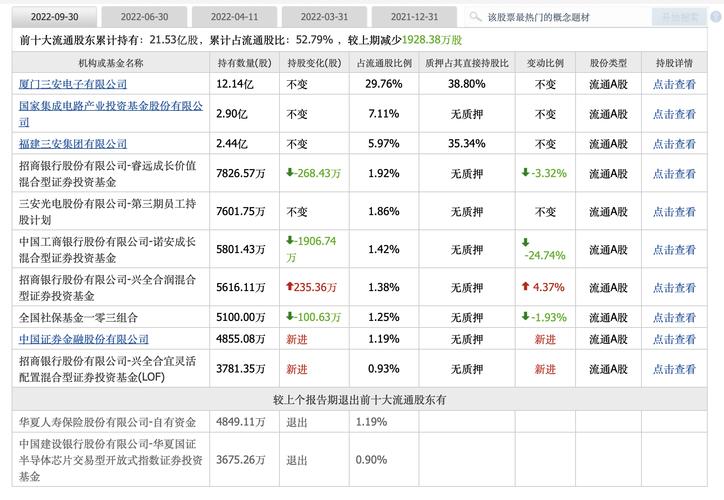Open 中国证券金融股份有限公司 link

pos(84,339)
